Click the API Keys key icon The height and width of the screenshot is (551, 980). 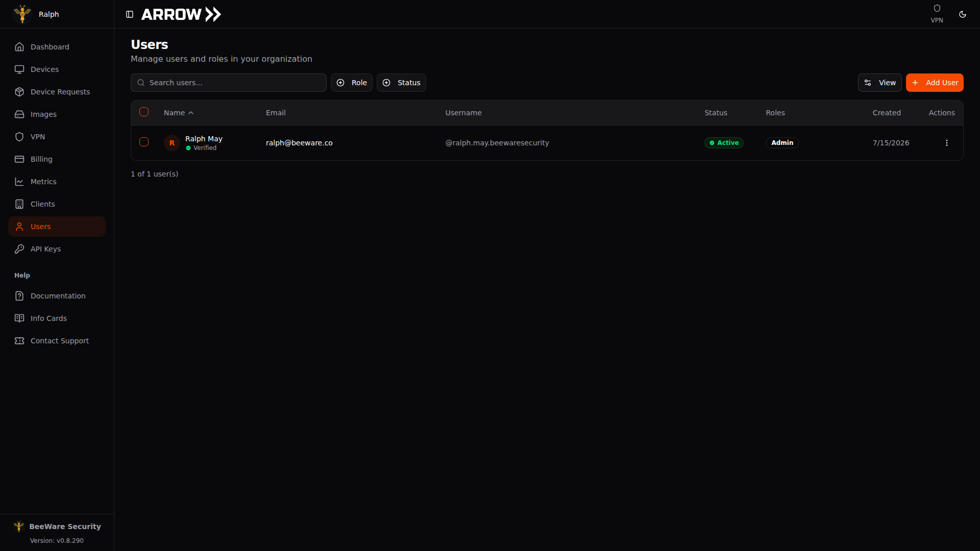(19, 249)
